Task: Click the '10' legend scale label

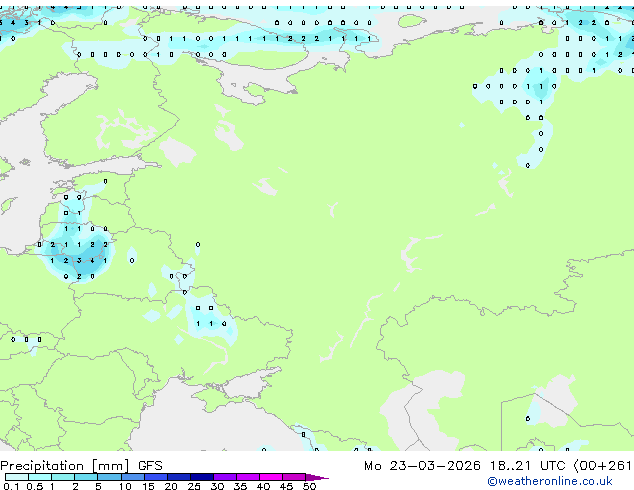Action: coord(125,486)
